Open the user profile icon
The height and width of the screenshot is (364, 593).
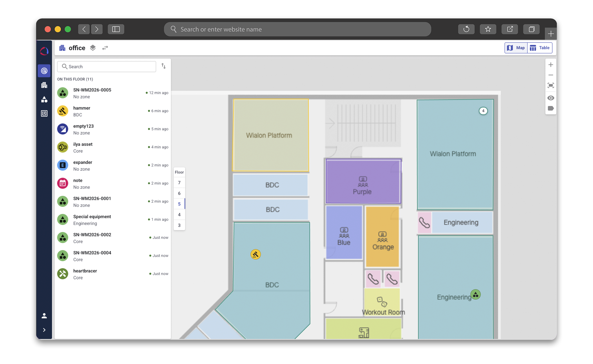point(44,316)
